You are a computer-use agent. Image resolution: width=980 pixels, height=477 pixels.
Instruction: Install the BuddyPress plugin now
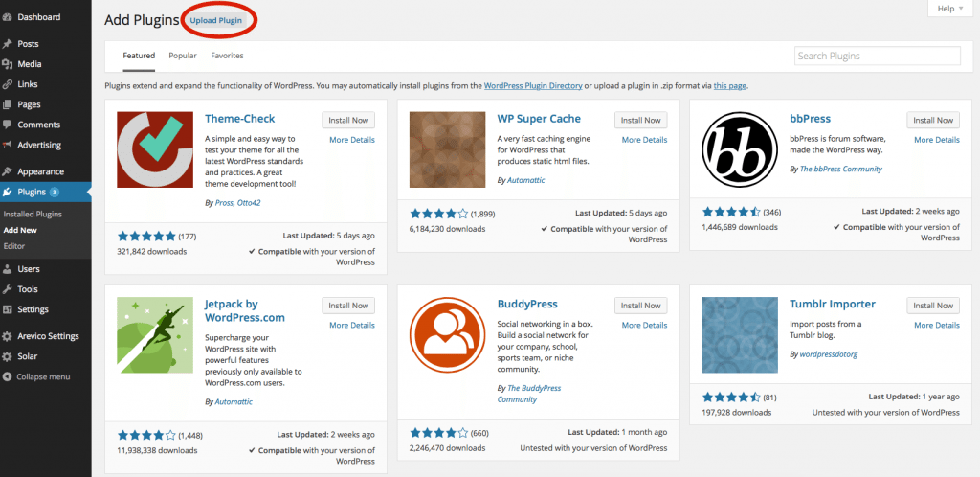[641, 306]
